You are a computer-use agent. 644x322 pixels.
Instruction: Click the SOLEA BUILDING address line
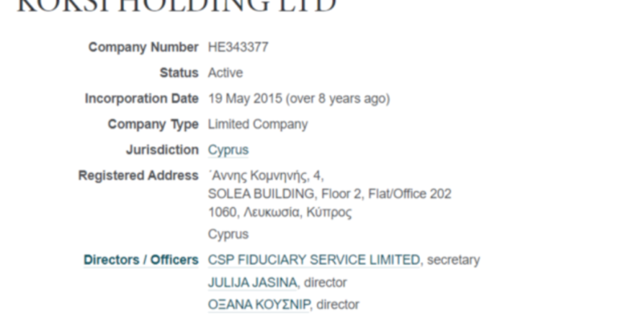(x=329, y=194)
